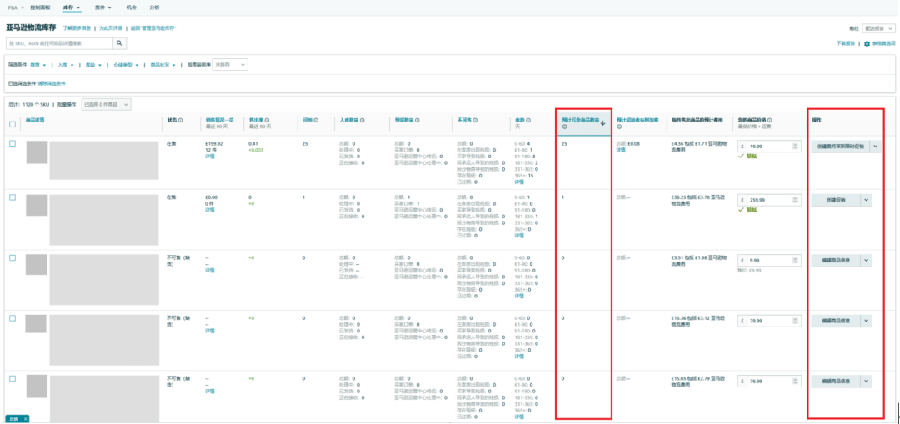The image size is (900, 424).
Task: Go to the 分析 analytics tab
Action: click(x=154, y=7)
